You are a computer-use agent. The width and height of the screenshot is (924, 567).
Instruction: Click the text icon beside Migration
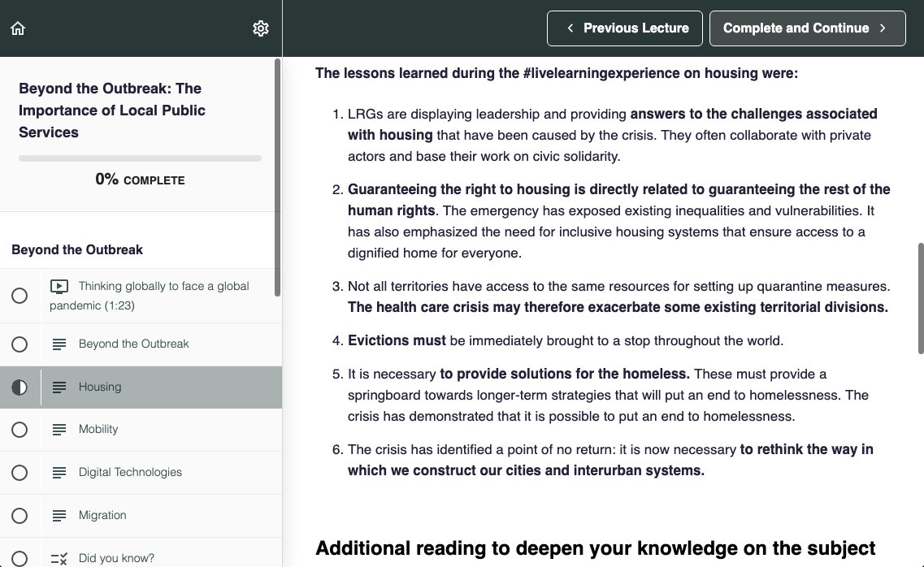(59, 516)
